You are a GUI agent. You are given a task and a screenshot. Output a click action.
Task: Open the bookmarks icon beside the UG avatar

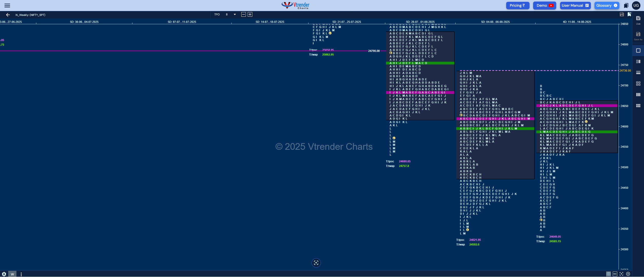pyautogui.click(x=626, y=5)
